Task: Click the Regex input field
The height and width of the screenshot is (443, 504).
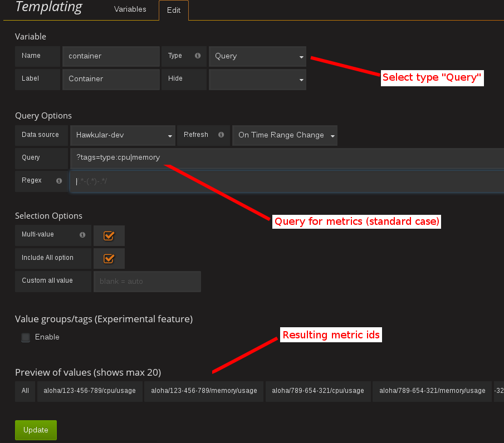Action: point(287,181)
